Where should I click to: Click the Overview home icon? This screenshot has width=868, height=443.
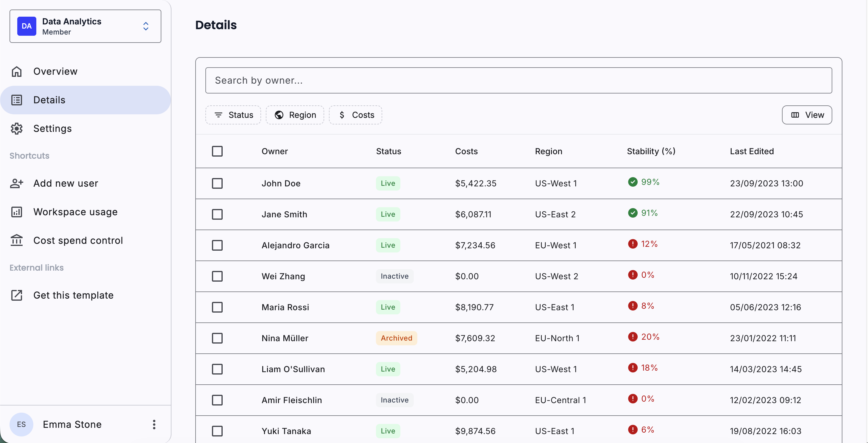(x=16, y=71)
